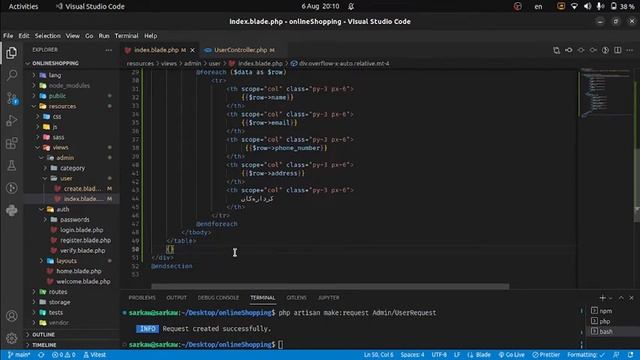This screenshot has height=360, width=640.
Task: Open the Selection menu
Action: click(x=47, y=36)
